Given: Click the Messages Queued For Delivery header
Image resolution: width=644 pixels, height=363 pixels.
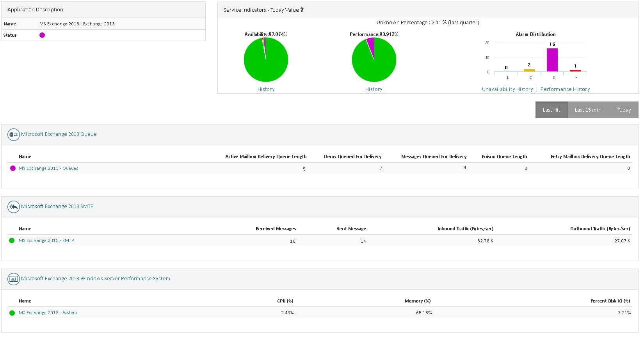Looking at the screenshot, I should tap(434, 157).
